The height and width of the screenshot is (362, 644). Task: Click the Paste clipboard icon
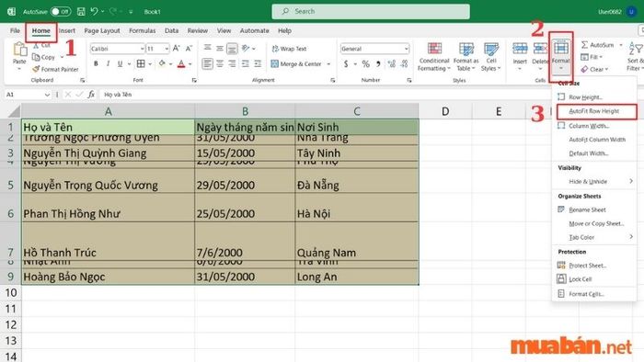click(x=19, y=50)
